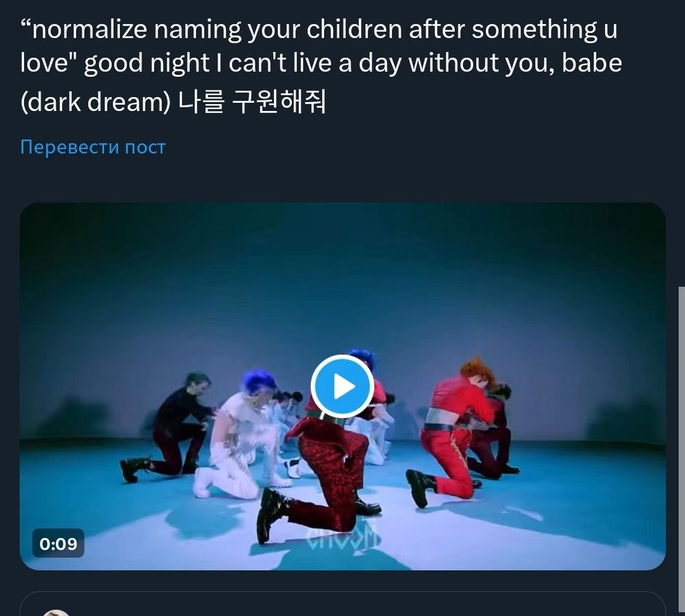Click the Korean text '나를 구원해줘'
Image resolution: width=685 pixels, height=616 pixels.
coord(253,102)
